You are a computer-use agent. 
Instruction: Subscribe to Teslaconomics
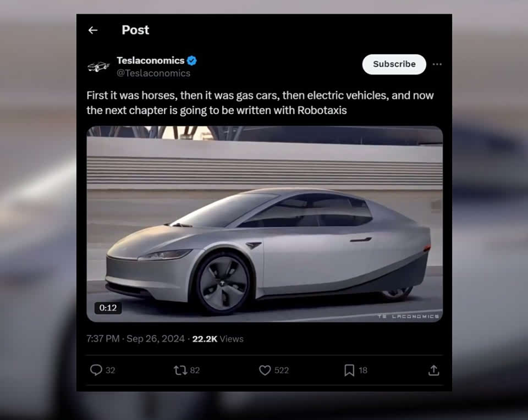click(394, 64)
